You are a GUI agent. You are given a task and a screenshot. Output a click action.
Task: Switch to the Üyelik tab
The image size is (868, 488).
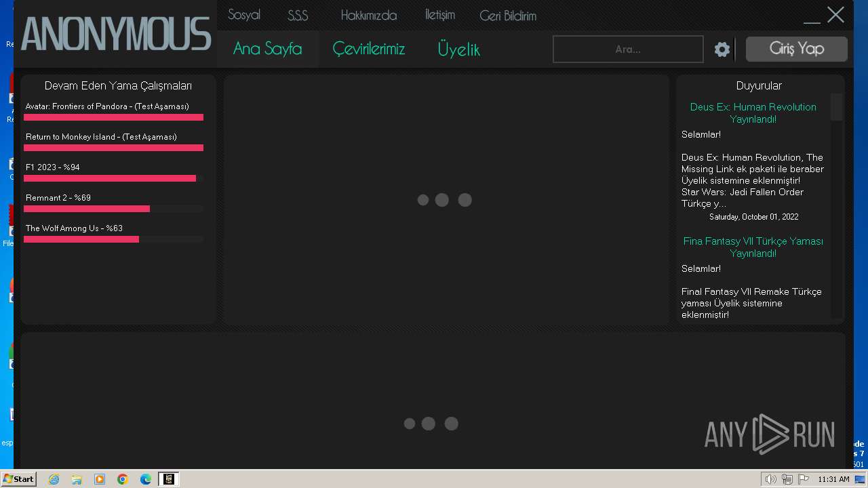458,49
